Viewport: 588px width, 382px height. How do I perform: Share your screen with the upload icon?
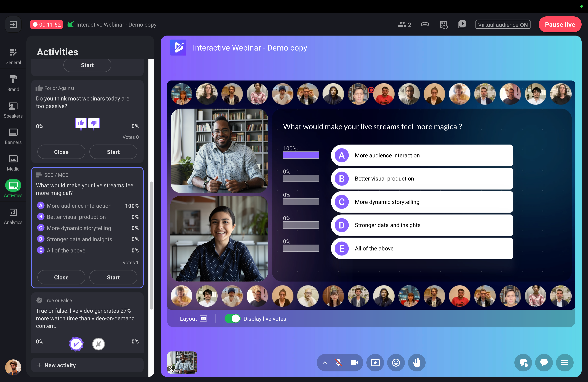point(375,362)
